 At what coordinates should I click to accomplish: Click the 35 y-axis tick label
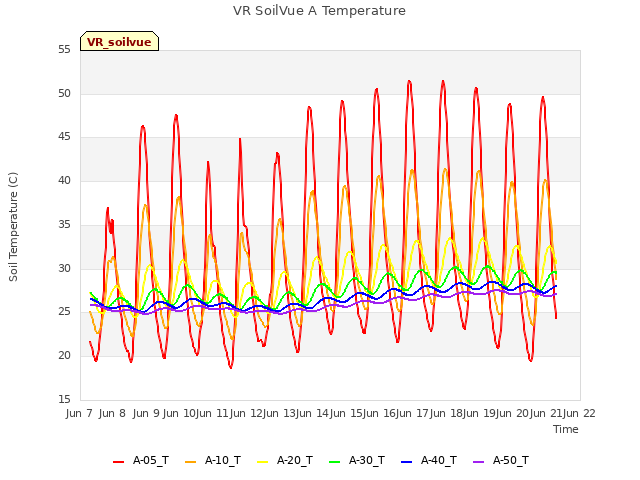[x=64, y=224]
